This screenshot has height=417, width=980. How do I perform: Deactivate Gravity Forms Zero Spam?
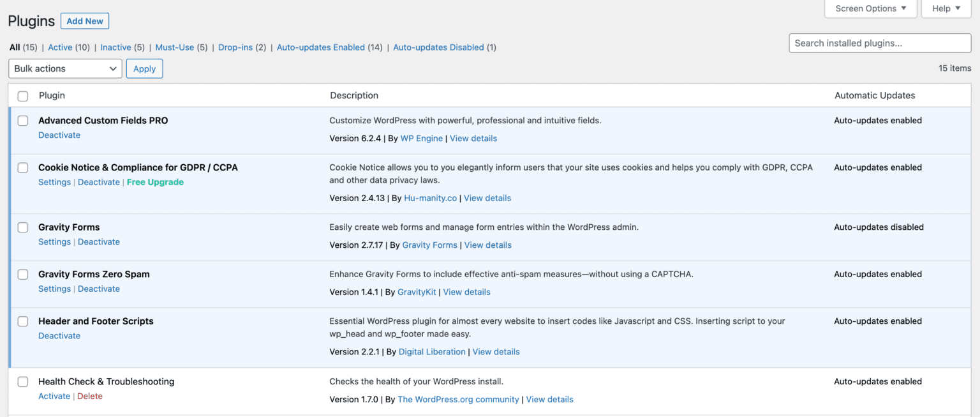(99, 289)
